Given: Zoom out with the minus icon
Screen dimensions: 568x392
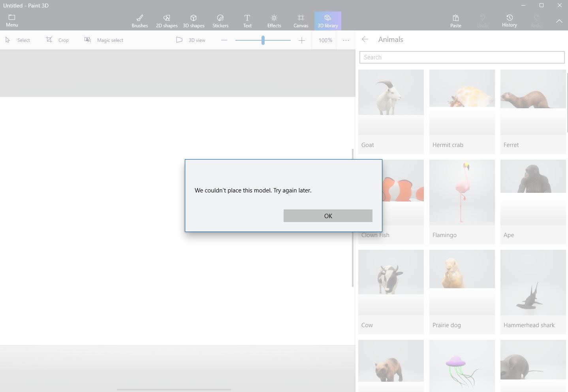Looking at the screenshot, I should click(224, 40).
